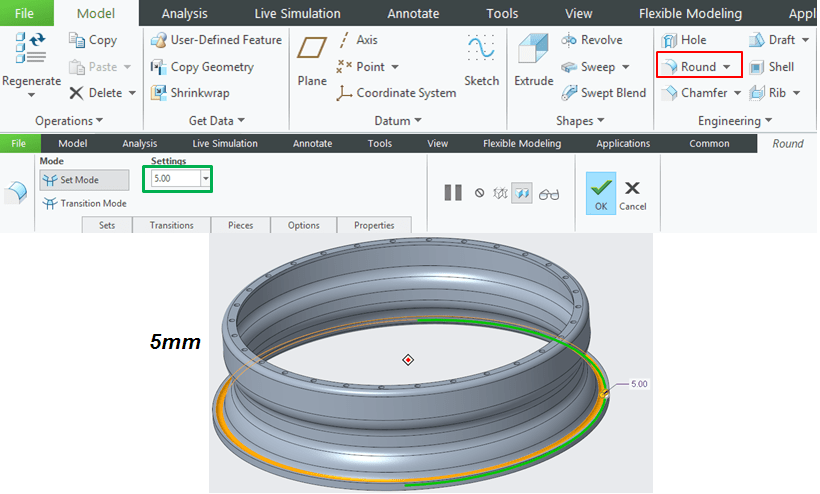Activate Set Mode
Screen dimensions: 820x494
(x=84, y=180)
